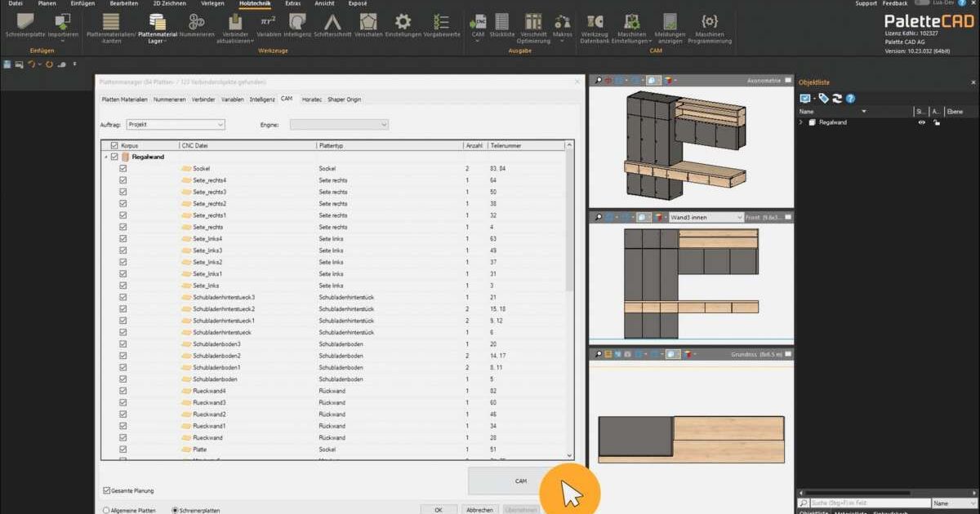This screenshot has width=980, height=514.
Task: Open the Extras menu
Action: point(292,3)
